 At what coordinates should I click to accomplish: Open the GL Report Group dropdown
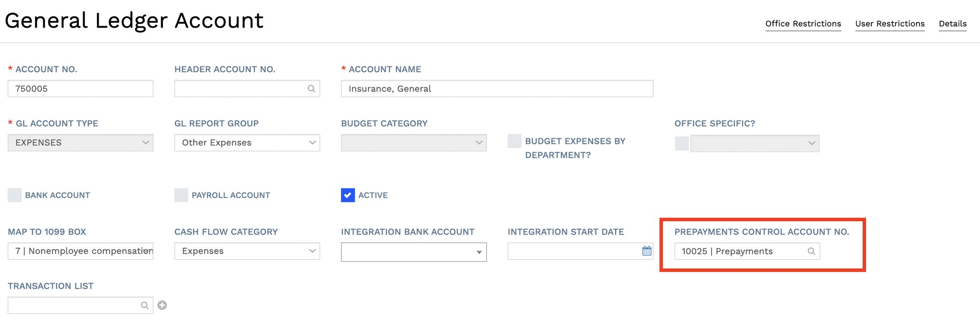tap(247, 143)
